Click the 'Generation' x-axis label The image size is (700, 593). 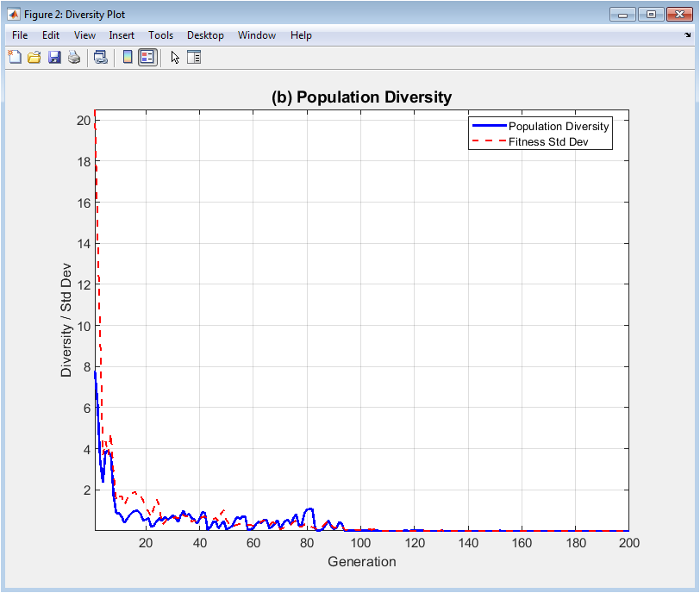[x=361, y=561]
